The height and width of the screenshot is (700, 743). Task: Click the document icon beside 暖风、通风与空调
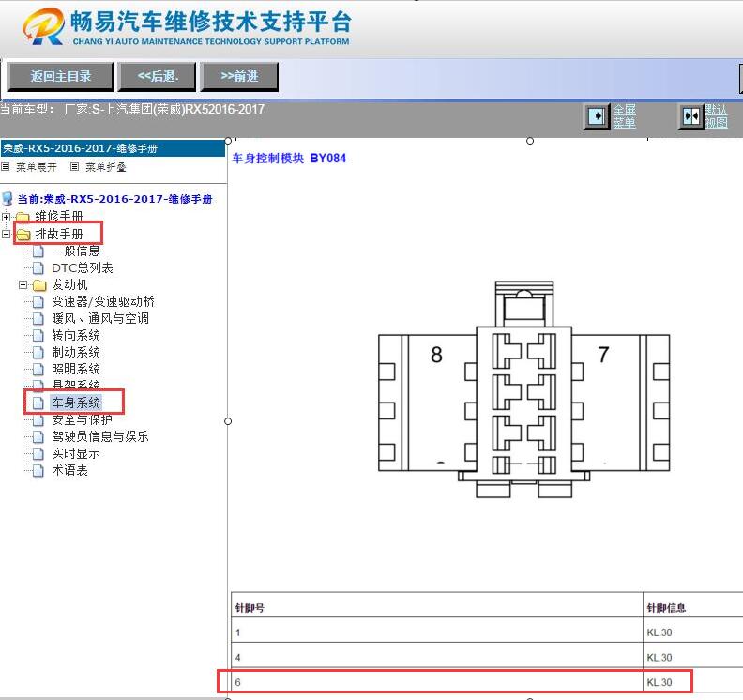38,319
